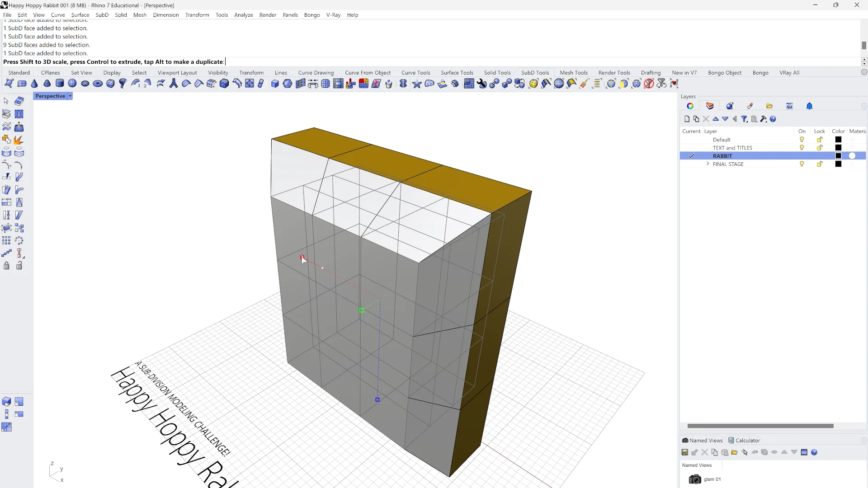Screen dimensions: 868x488
Task: Open the SubD menu
Action: [x=102, y=15]
